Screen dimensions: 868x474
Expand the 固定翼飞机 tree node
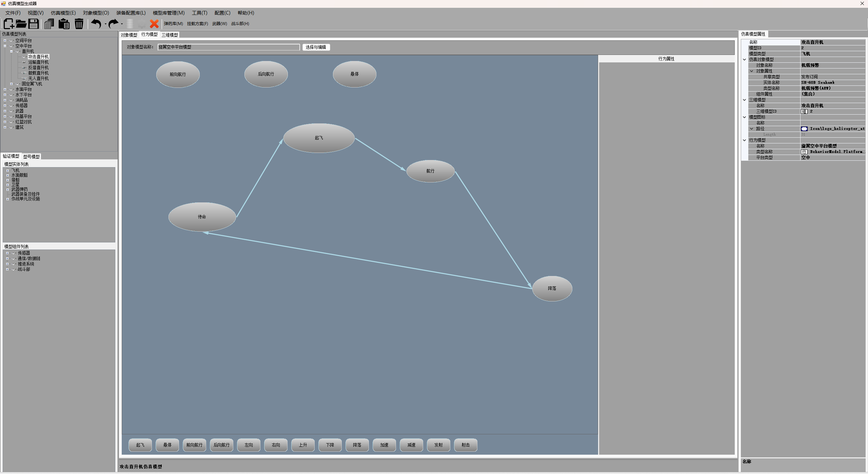tap(12, 84)
